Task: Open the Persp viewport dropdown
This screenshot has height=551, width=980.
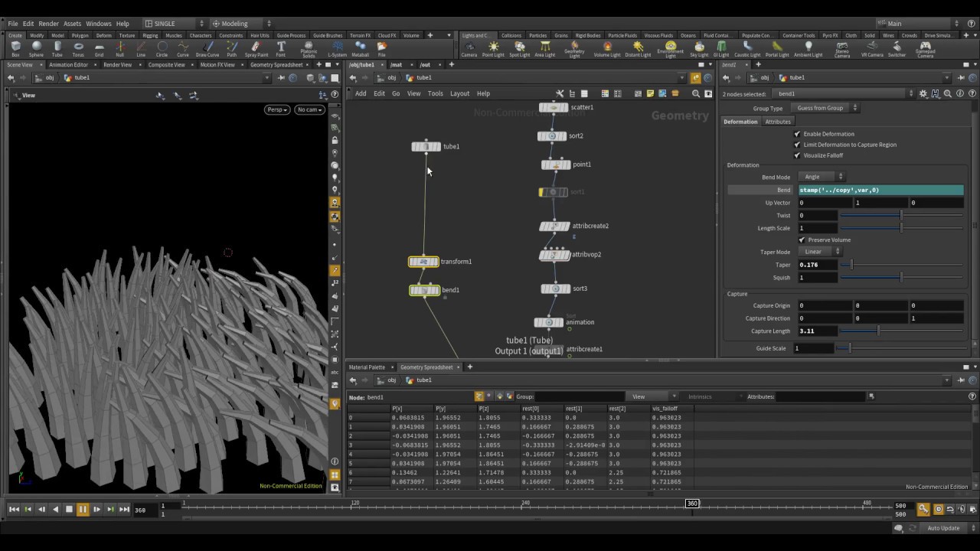Action: coord(277,109)
